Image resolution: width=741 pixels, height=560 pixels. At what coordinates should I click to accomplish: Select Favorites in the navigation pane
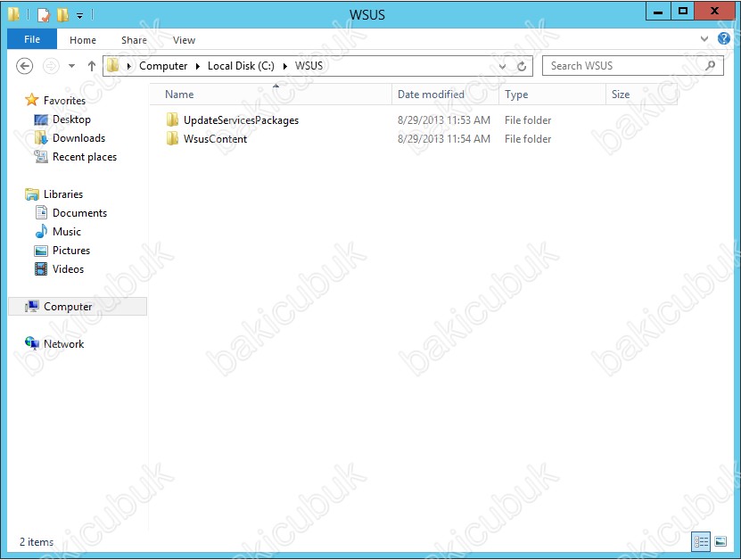pyautogui.click(x=64, y=101)
